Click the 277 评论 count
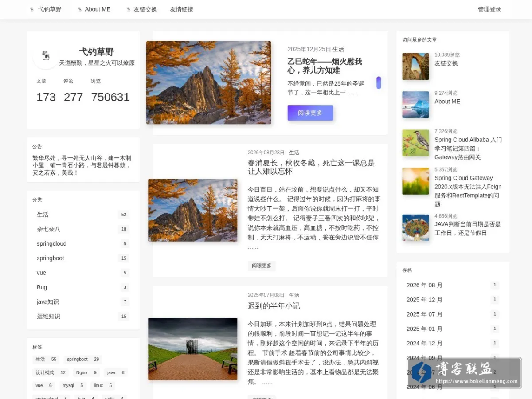This screenshot has width=532, height=399. pyautogui.click(x=73, y=97)
